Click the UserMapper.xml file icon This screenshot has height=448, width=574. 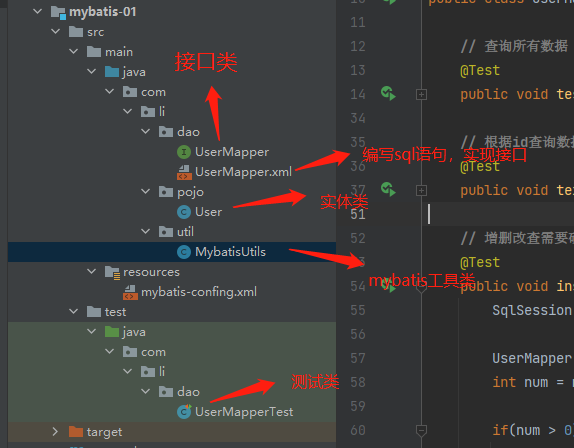pos(184,172)
